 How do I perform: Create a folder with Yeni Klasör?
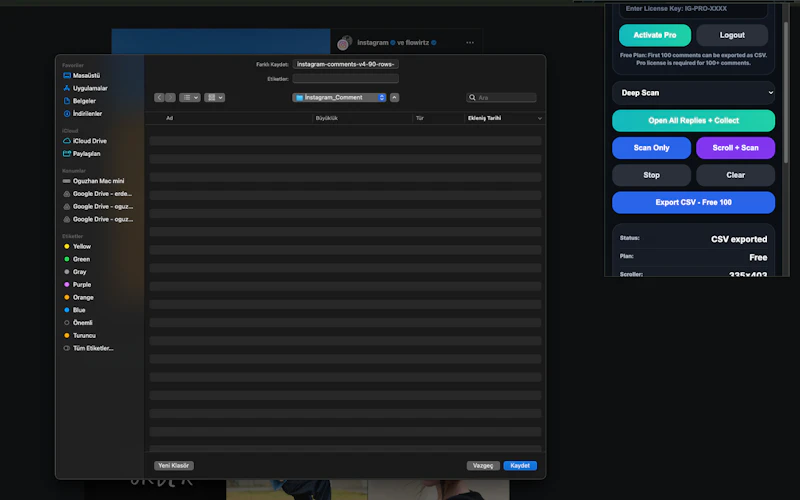[x=173, y=465]
